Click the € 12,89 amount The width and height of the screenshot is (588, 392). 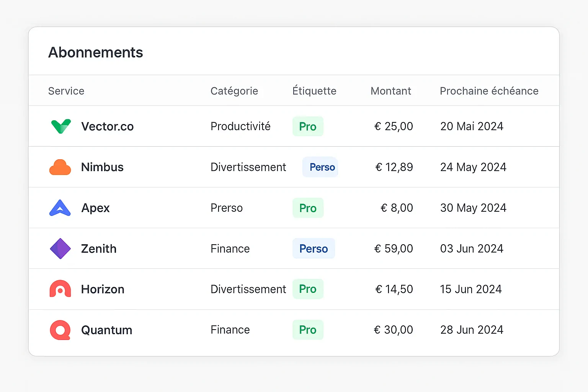pyautogui.click(x=394, y=167)
